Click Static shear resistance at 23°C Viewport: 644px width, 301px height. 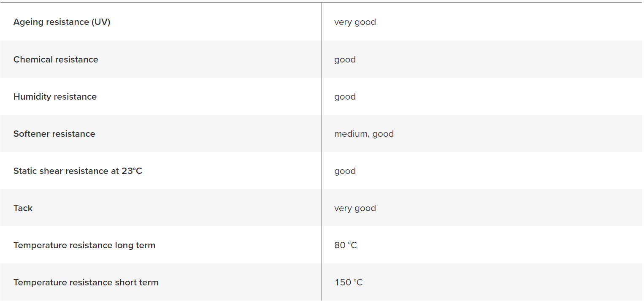click(x=78, y=171)
